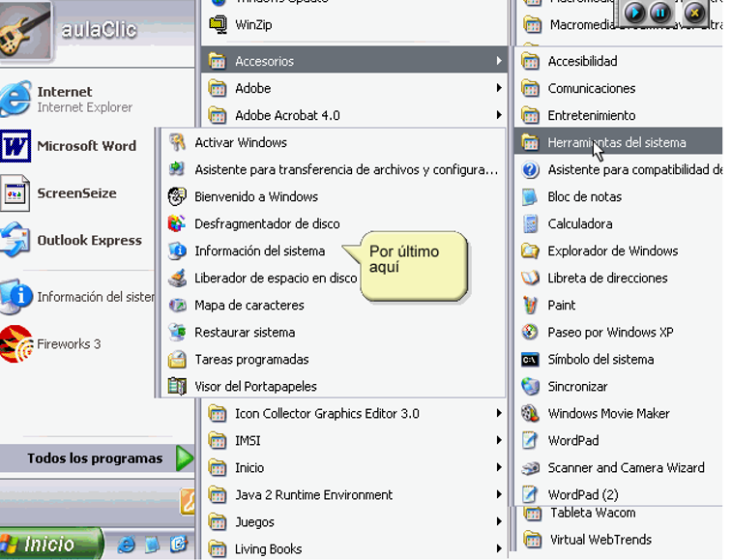The image size is (731, 560).
Task: Open Explorador de Windows
Action: [x=619, y=251]
